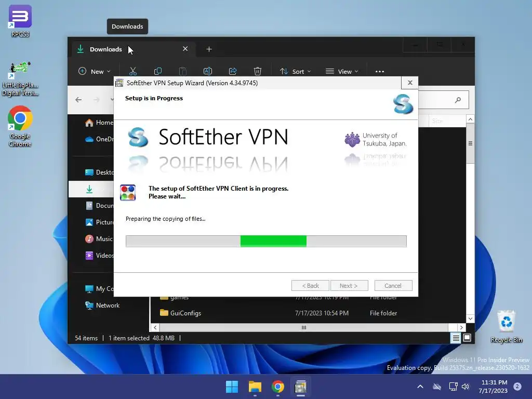Click the horizontal scrollbar left arrow
The image size is (532, 399).
coord(155,327)
